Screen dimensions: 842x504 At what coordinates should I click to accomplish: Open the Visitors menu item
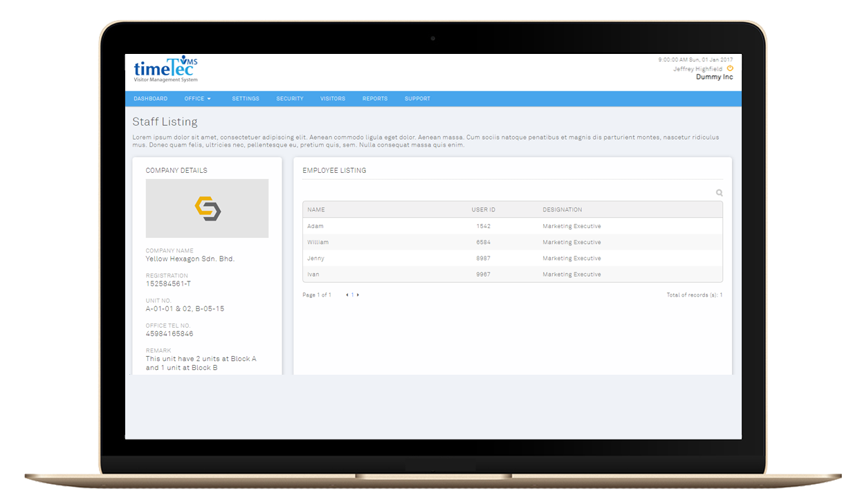click(x=333, y=99)
